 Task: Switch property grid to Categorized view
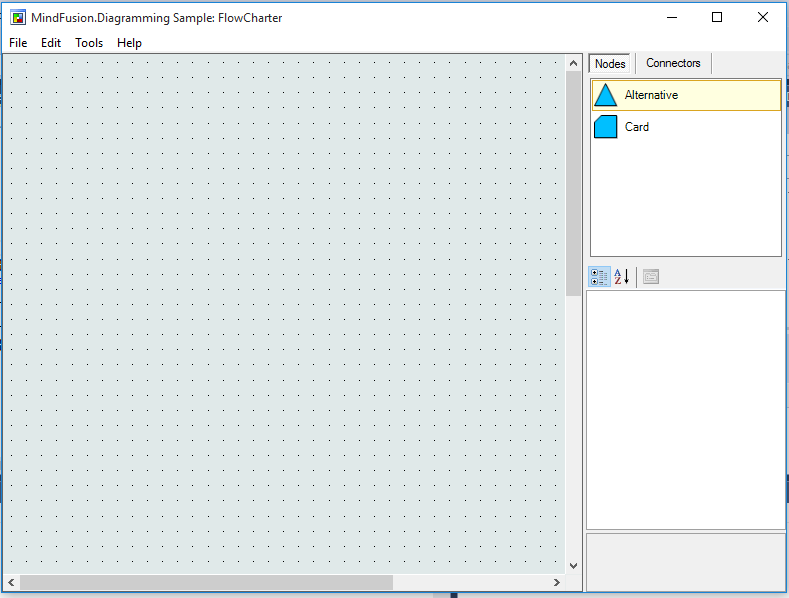(599, 277)
